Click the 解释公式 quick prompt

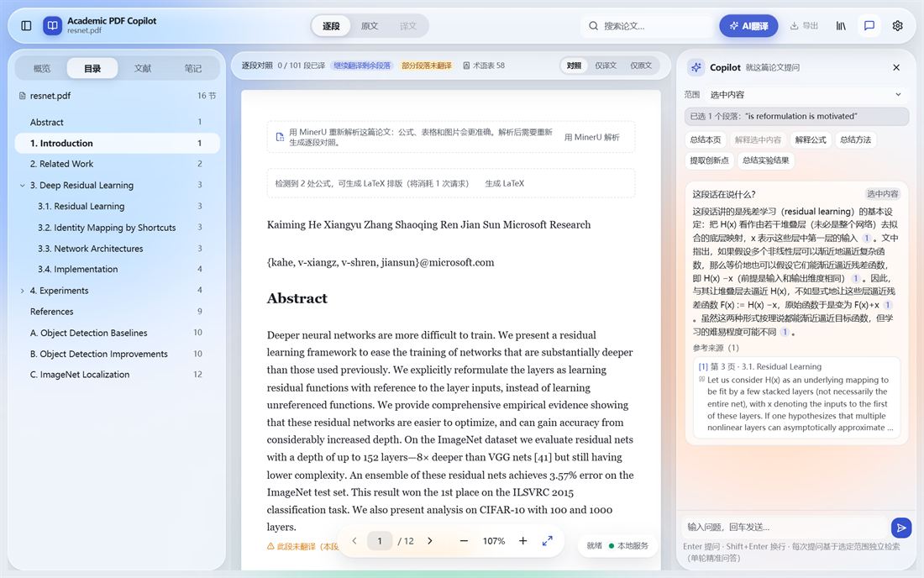[811, 139]
